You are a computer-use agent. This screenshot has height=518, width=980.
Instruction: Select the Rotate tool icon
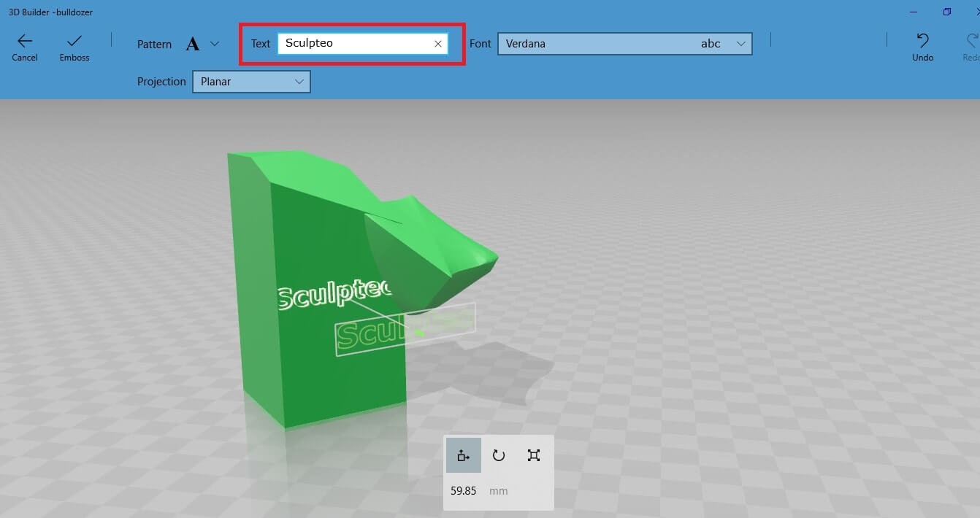[x=499, y=455]
